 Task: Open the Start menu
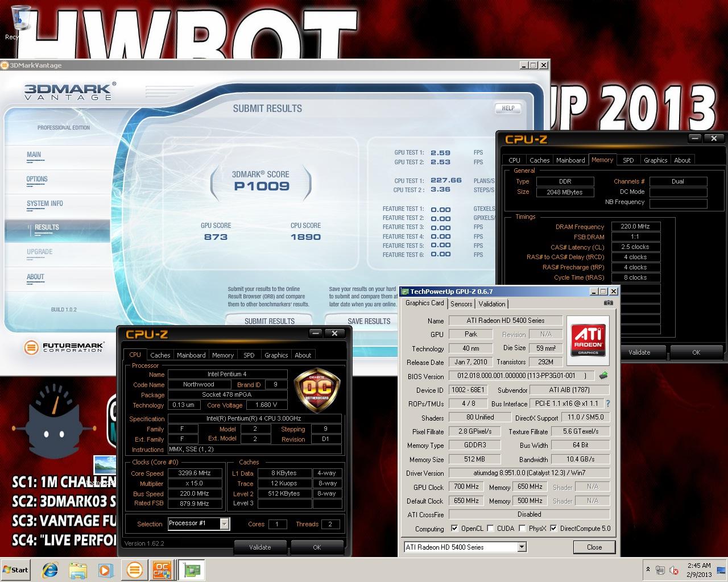(16, 569)
